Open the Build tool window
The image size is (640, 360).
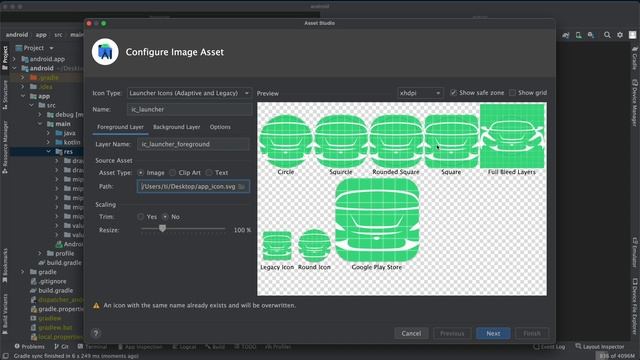(215, 347)
